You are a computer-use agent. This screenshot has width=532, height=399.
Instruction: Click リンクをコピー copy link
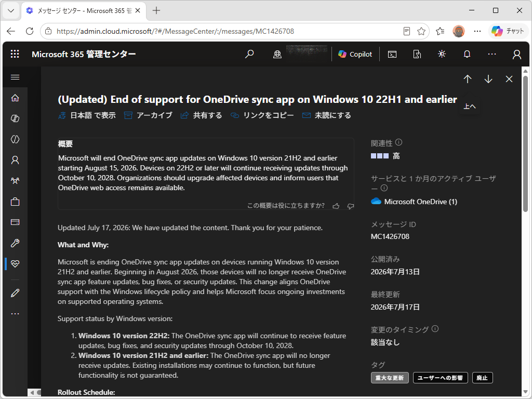262,115
